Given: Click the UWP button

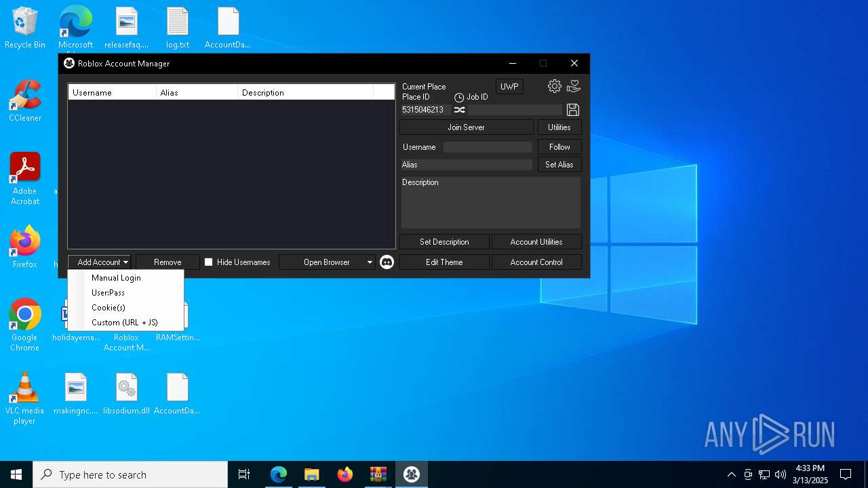Looking at the screenshot, I should coord(509,87).
